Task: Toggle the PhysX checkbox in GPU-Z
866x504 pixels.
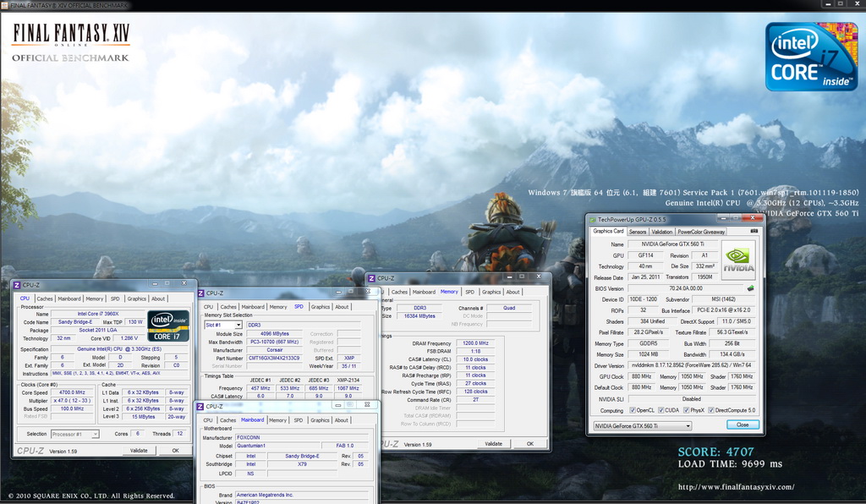Action: coord(686,410)
